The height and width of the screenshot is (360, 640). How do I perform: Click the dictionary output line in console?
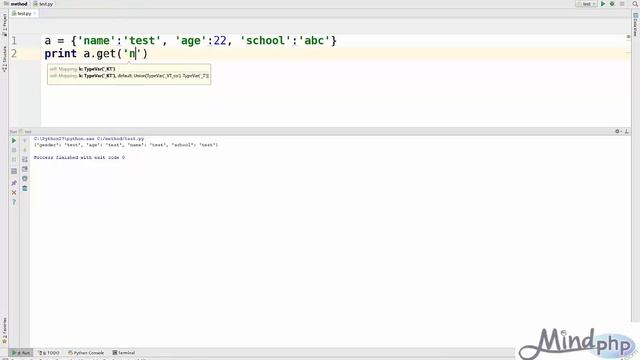[126, 145]
